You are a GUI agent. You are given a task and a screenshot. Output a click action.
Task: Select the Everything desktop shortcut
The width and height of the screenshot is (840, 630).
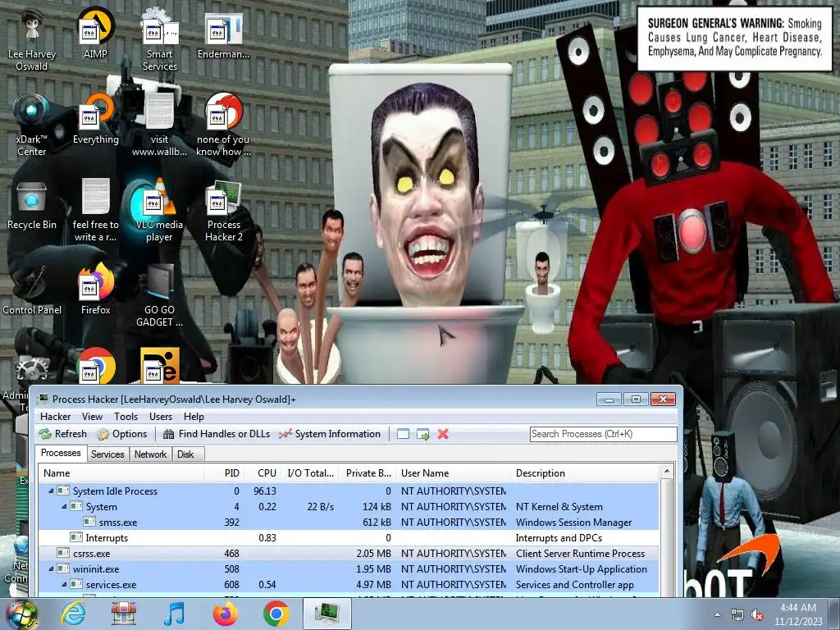click(95, 119)
